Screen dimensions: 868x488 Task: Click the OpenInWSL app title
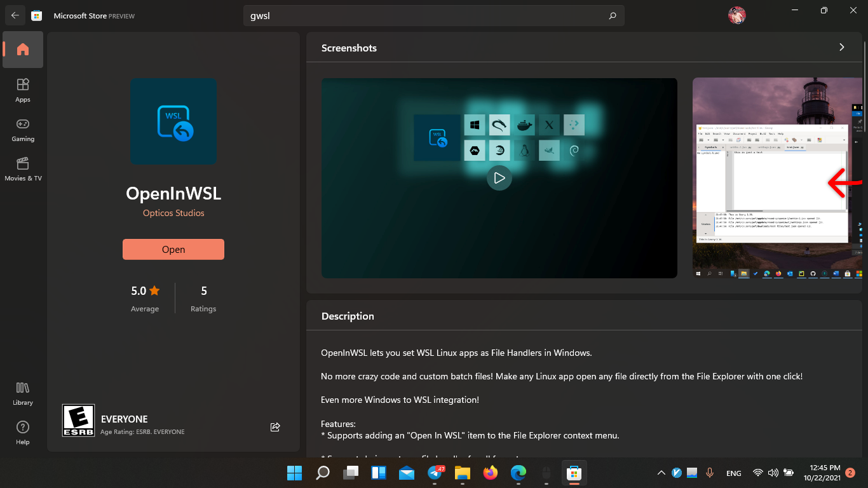[x=173, y=193]
